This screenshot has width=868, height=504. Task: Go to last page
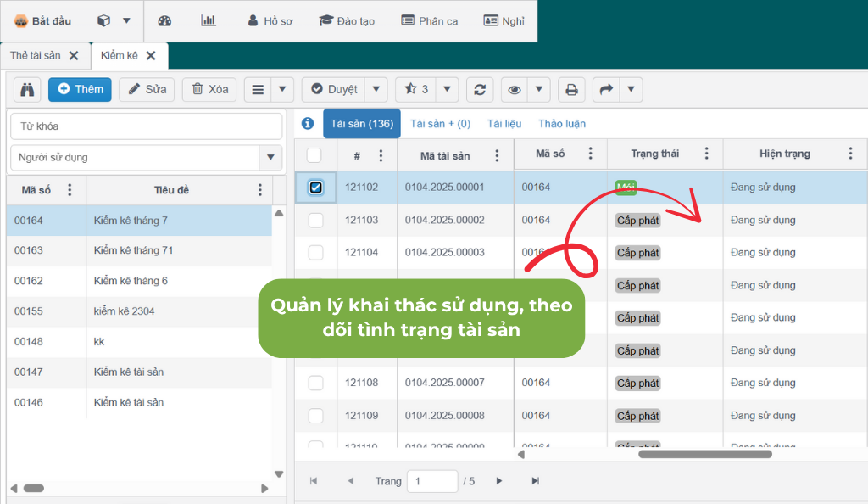pyautogui.click(x=536, y=481)
